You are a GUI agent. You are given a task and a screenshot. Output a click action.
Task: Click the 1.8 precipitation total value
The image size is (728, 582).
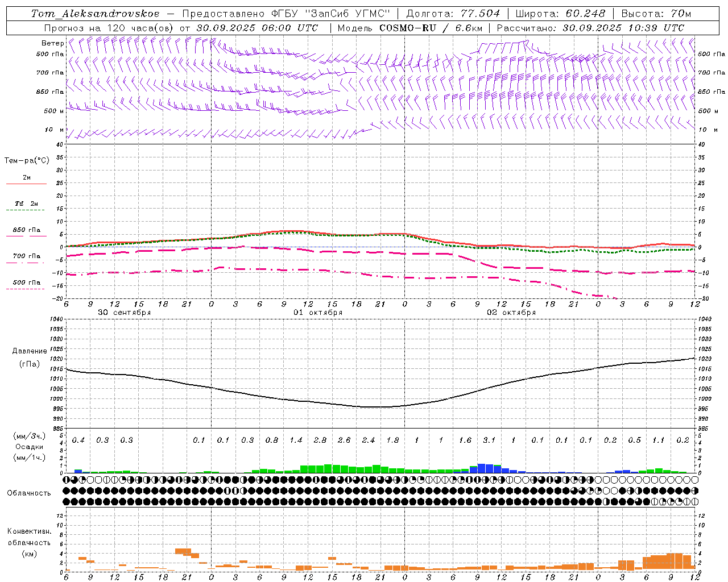[x=392, y=440]
